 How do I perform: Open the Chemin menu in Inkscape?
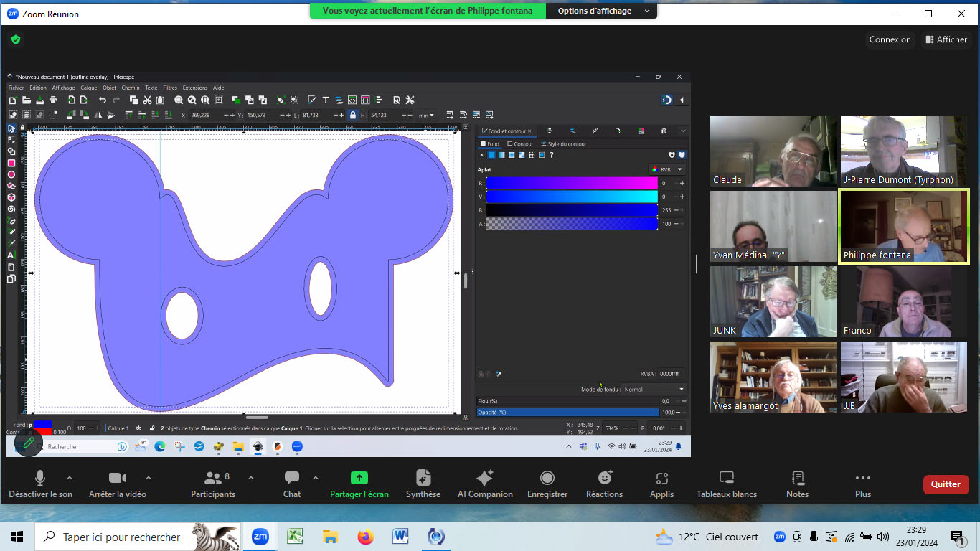(x=131, y=88)
